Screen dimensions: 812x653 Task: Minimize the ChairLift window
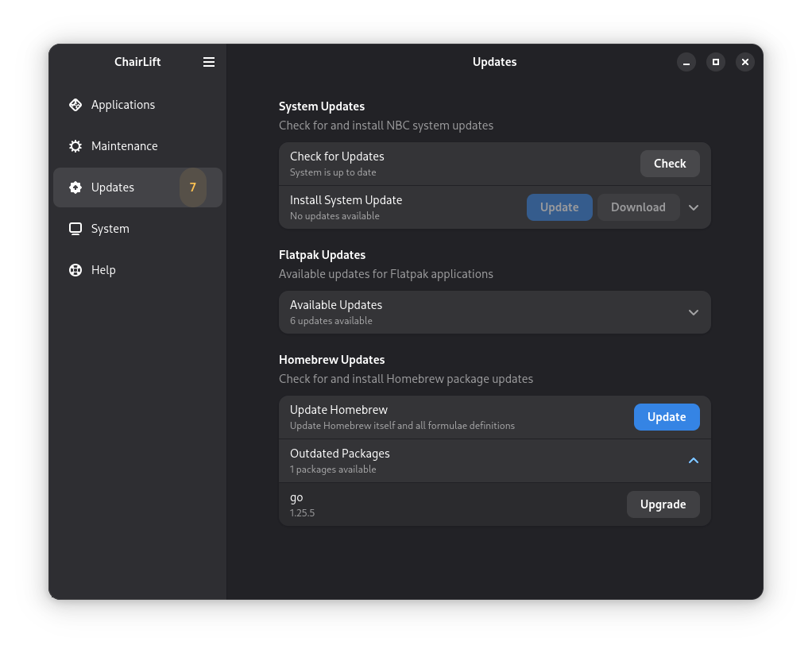tap(687, 62)
